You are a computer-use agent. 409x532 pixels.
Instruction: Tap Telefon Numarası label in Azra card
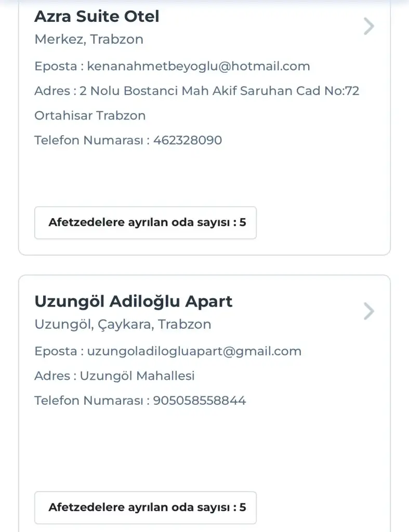[88, 140]
